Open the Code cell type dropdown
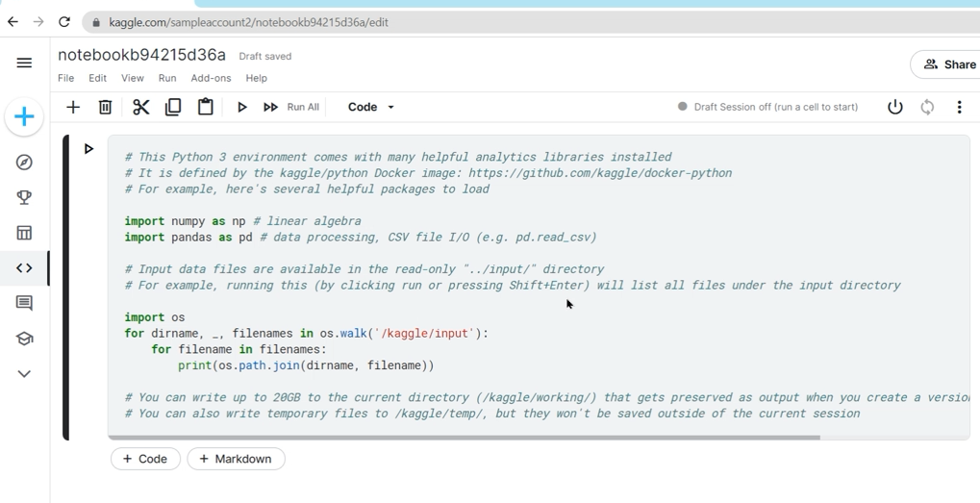 371,107
